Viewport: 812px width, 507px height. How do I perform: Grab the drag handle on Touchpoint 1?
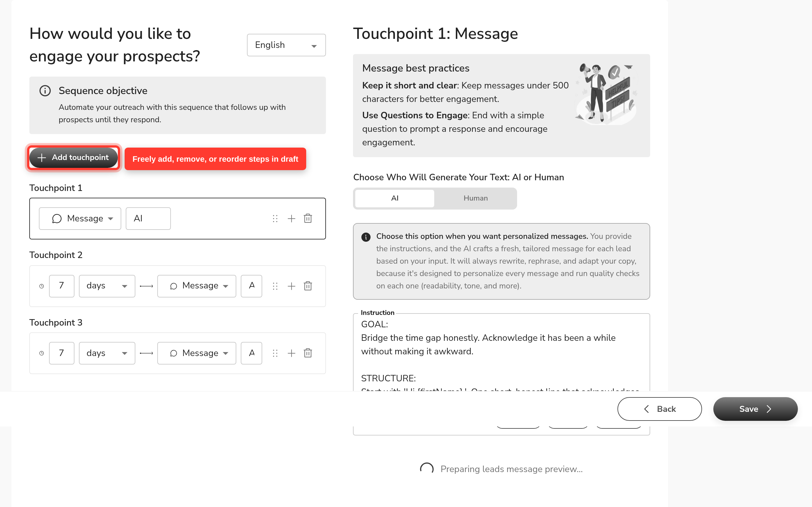tap(275, 219)
